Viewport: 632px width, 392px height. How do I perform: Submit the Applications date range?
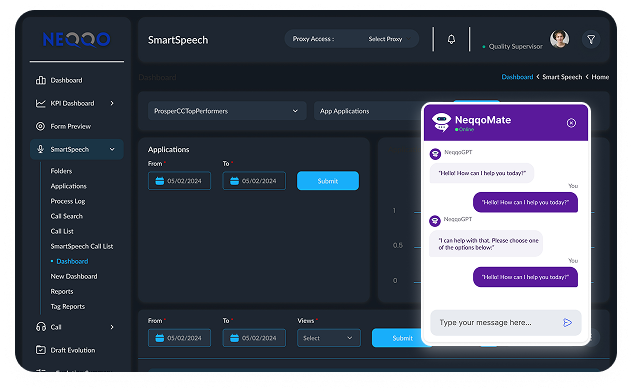point(328,181)
